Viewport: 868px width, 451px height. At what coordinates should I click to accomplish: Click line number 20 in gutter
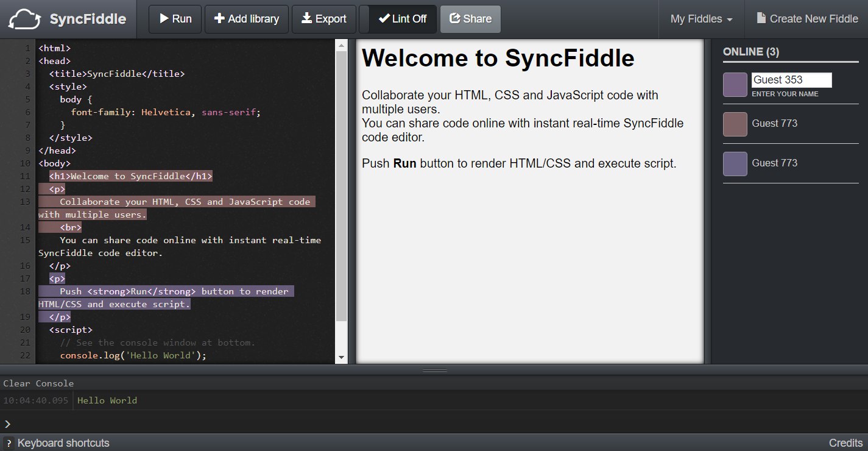click(x=25, y=330)
